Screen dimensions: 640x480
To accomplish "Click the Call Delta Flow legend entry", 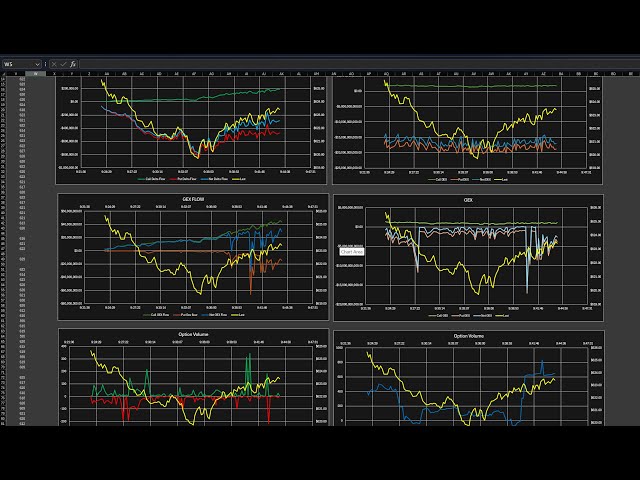I will tap(151, 179).
